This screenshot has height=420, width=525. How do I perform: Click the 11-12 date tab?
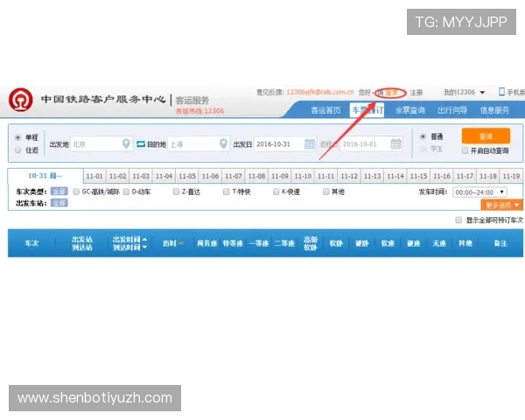(x=349, y=176)
